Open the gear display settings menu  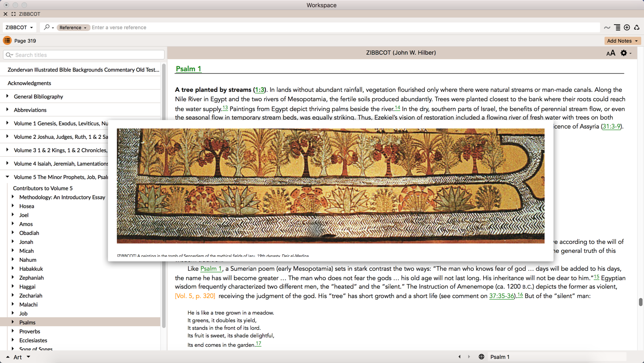(x=625, y=53)
